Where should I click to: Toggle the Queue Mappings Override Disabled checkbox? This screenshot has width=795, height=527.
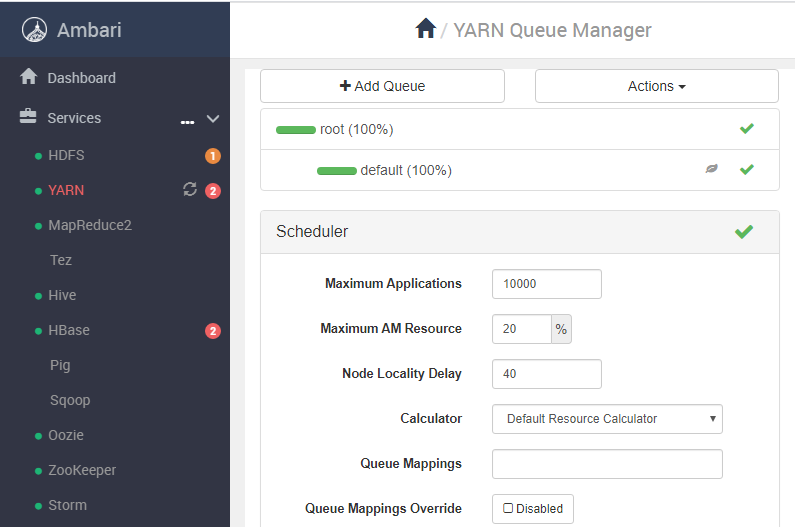coord(508,508)
